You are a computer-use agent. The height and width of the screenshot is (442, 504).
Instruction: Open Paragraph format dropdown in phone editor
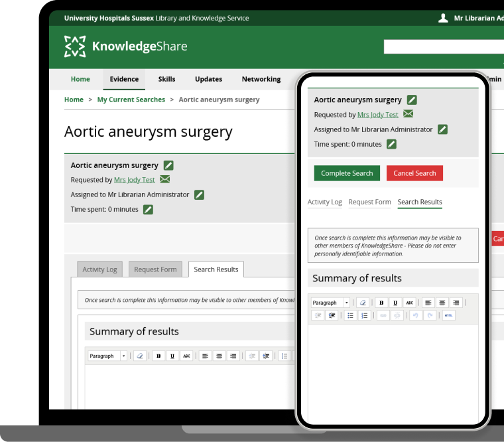click(x=330, y=303)
